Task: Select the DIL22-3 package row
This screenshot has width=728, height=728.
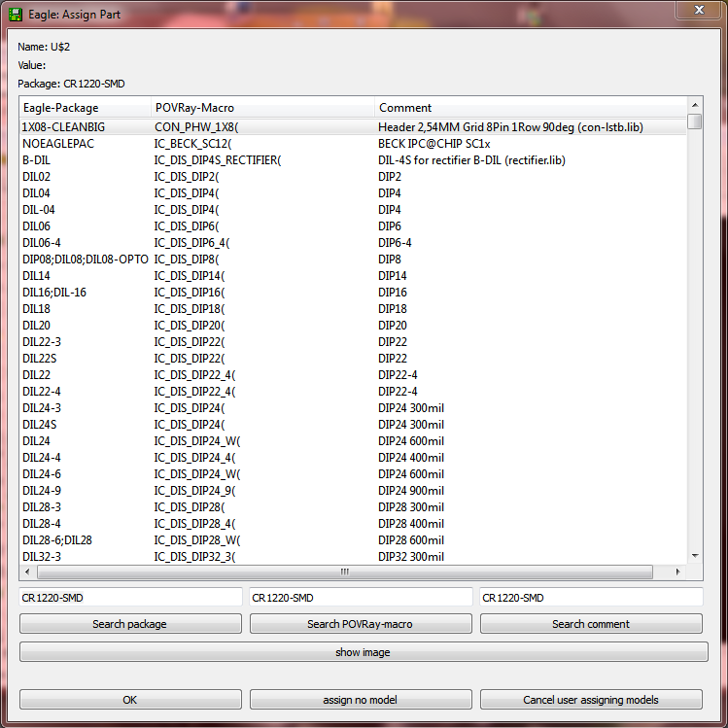Action: [x=353, y=342]
